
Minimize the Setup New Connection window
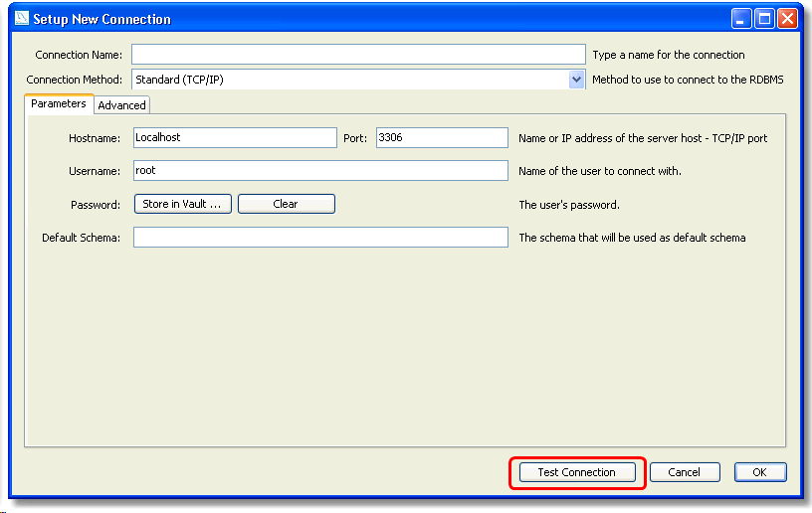(x=742, y=19)
